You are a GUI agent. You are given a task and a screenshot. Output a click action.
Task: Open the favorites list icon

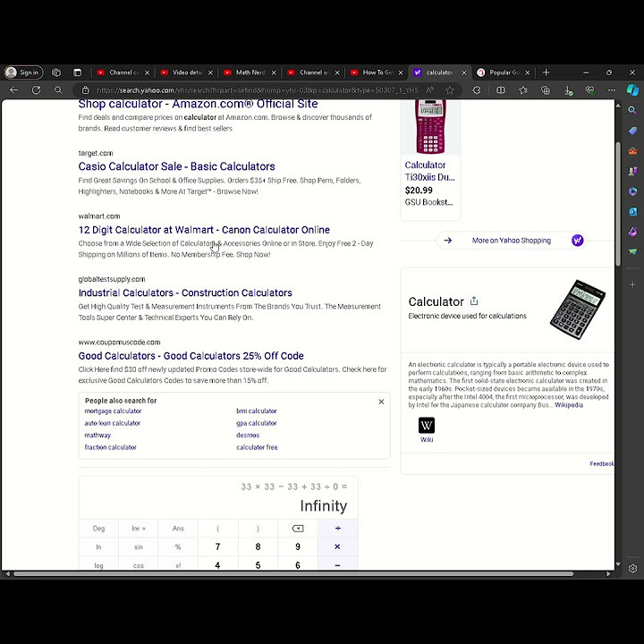pos(523,90)
